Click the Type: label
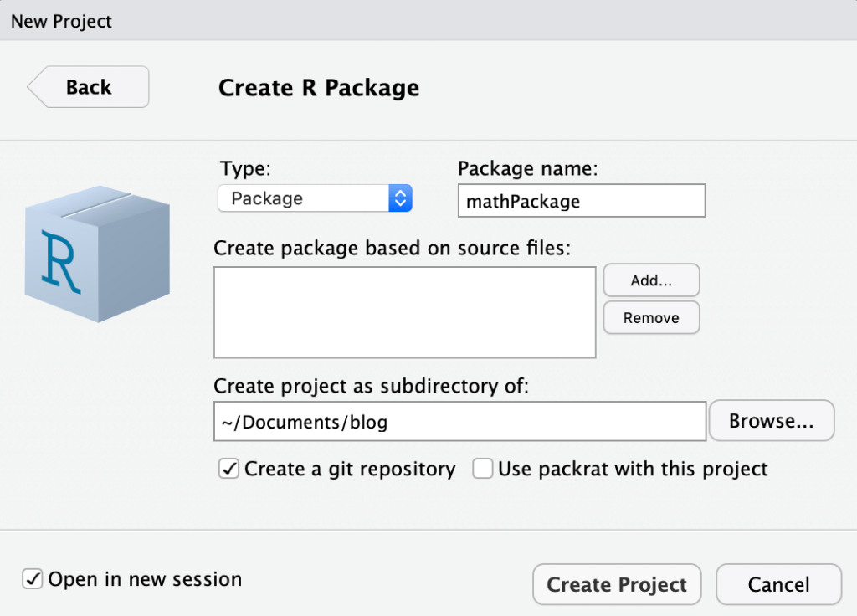Image resolution: width=857 pixels, height=616 pixels. pyautogui.click(x=244, y=168)
